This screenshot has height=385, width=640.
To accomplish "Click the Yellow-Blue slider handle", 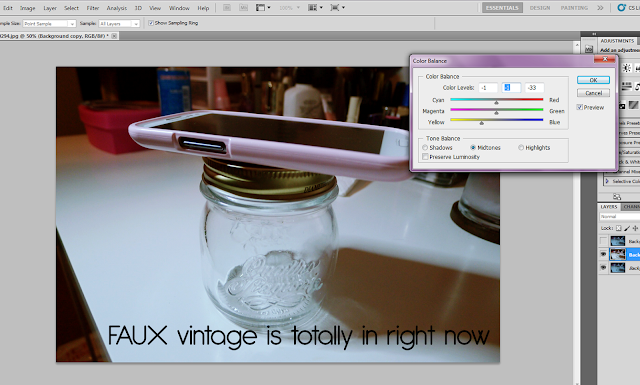I will [x=482, y=123].
